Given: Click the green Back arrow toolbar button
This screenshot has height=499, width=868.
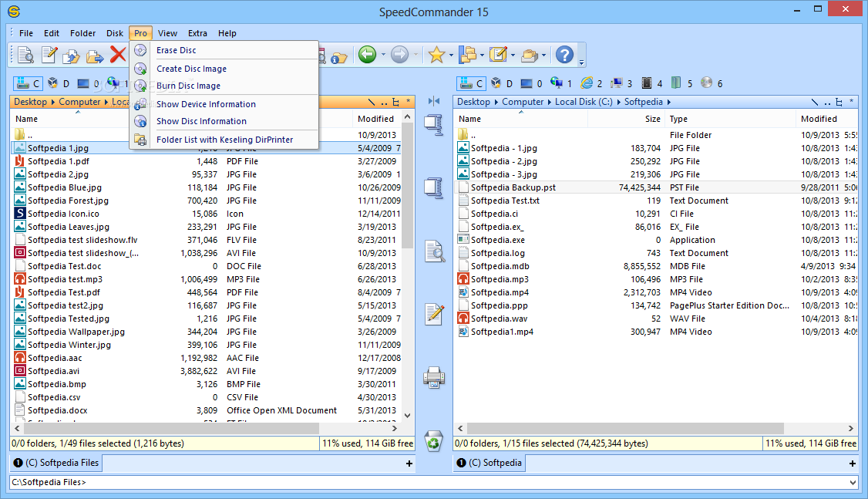Looking at the screenshot, I should coord(367,54).
